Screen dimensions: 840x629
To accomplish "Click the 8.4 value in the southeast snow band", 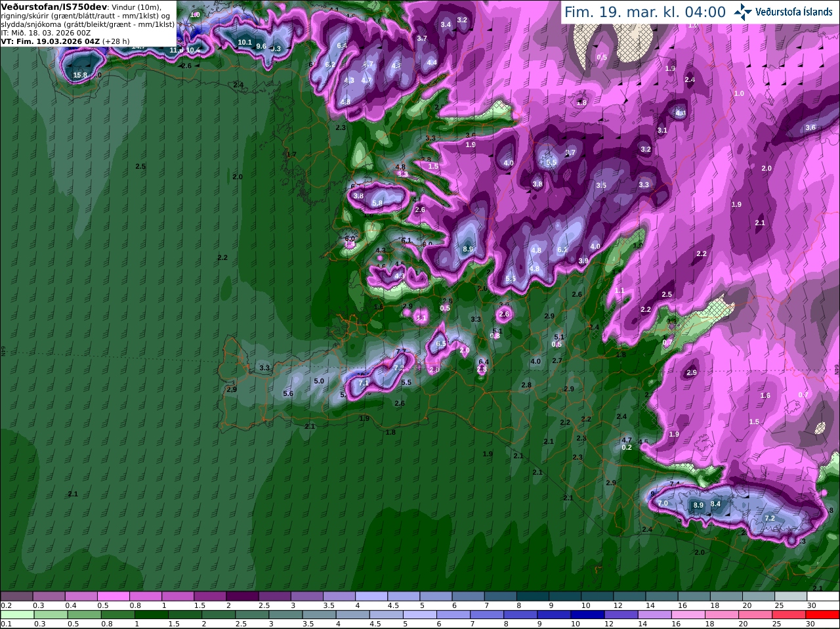I will click(715, 504).
